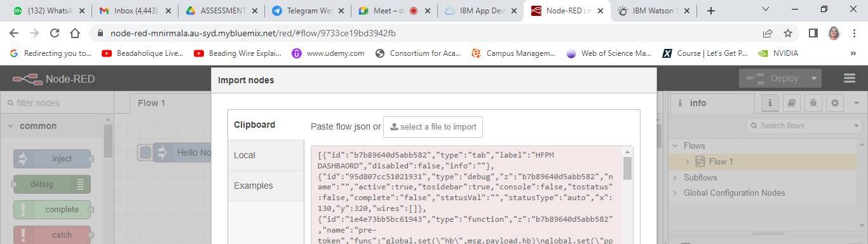868x244 pixels.
Task: Open the debug messages bug icon
Action: (813, 103)
